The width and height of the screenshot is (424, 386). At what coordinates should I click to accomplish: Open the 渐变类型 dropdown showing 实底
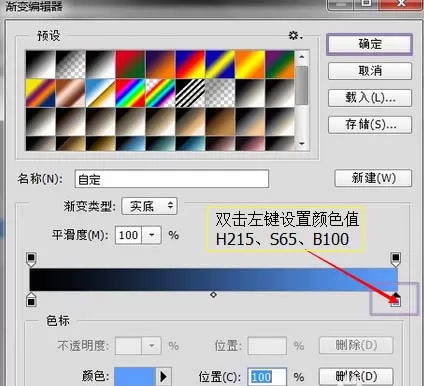click(149, 206)
